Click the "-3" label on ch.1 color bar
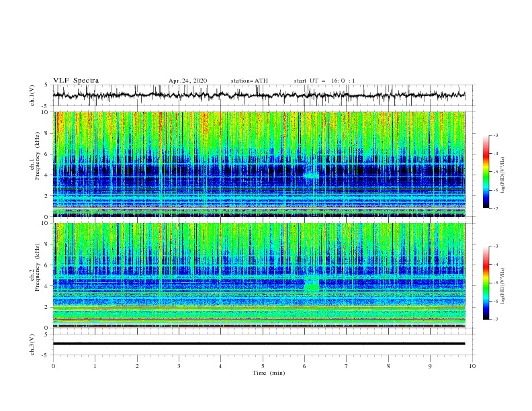 point(495,135)
